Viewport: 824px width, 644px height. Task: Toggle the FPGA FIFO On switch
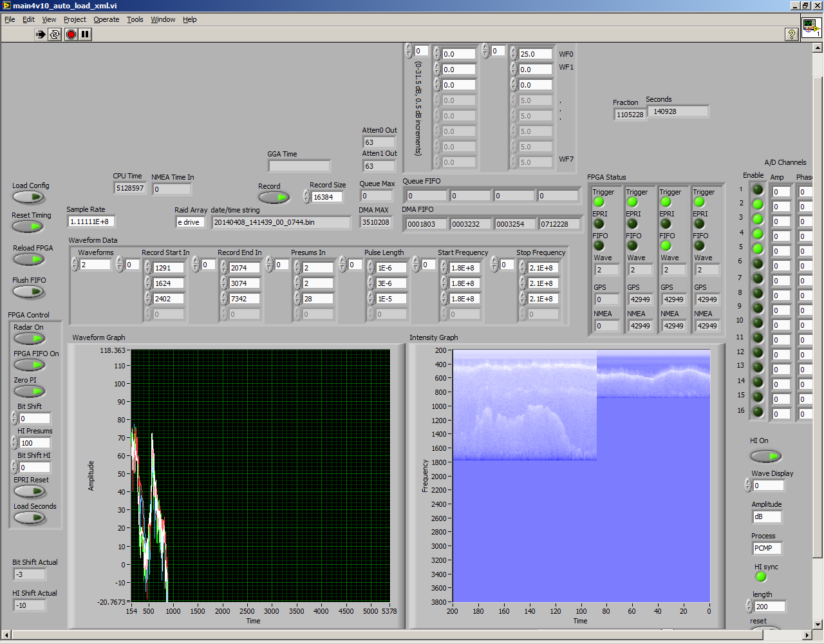[x=29, y=365]
